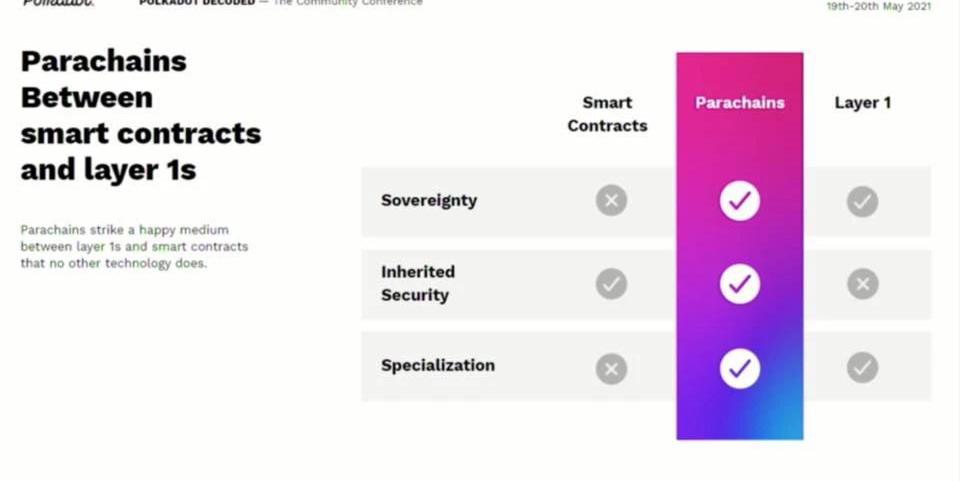Click the Polkadot Decoded conference title
Viewport: 960px width, 481px height.
click(197, 4)
